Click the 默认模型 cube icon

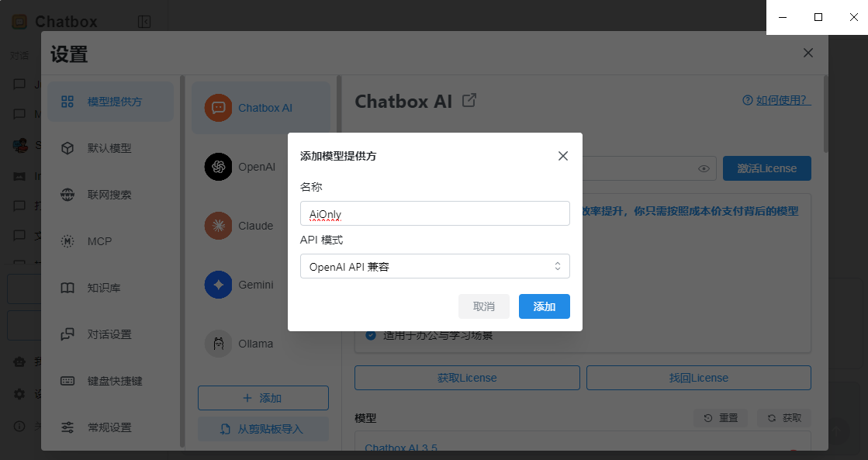(x=67, y=148)
